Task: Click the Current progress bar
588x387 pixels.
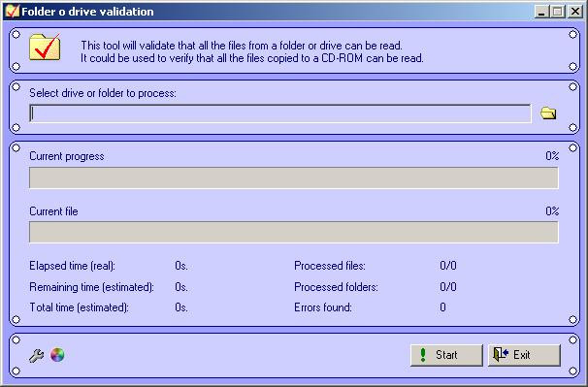Action: pos(294,177)
